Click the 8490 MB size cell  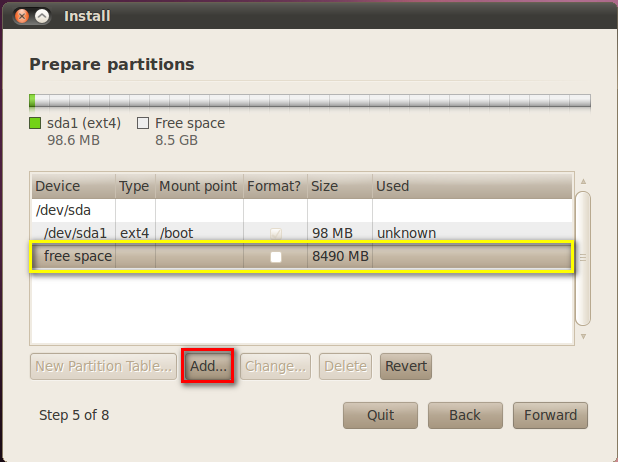(x=340, y=256)
